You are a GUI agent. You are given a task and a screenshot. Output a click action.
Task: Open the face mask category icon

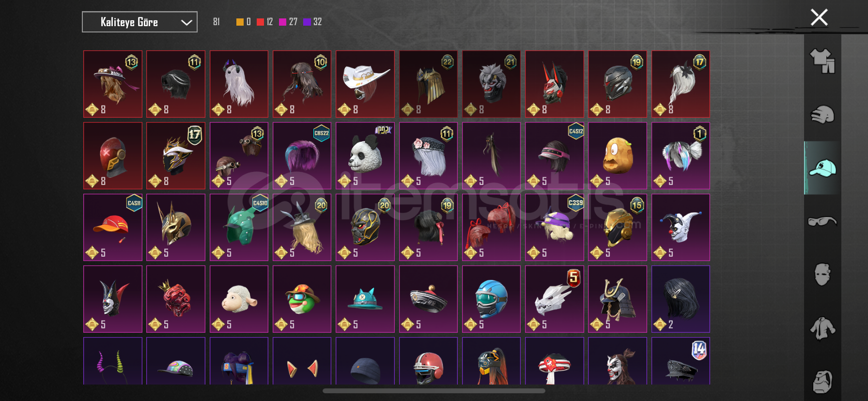click(x=822, y=275)
